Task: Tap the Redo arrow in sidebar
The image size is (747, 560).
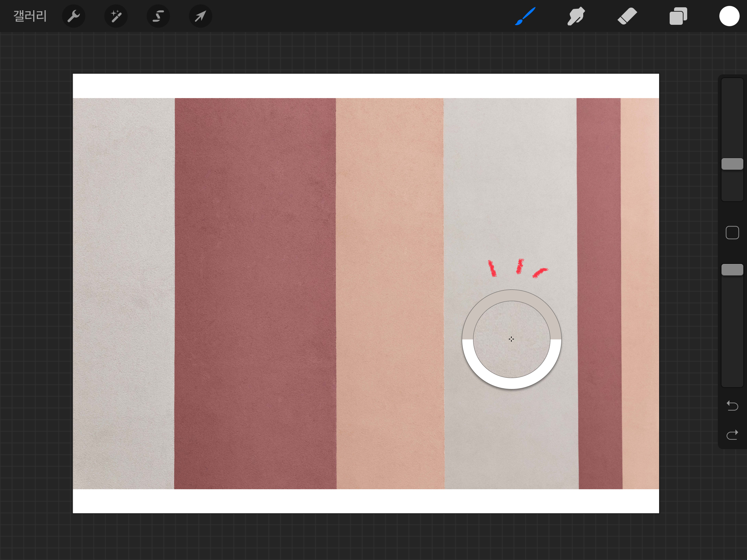Action: [732, 435]
